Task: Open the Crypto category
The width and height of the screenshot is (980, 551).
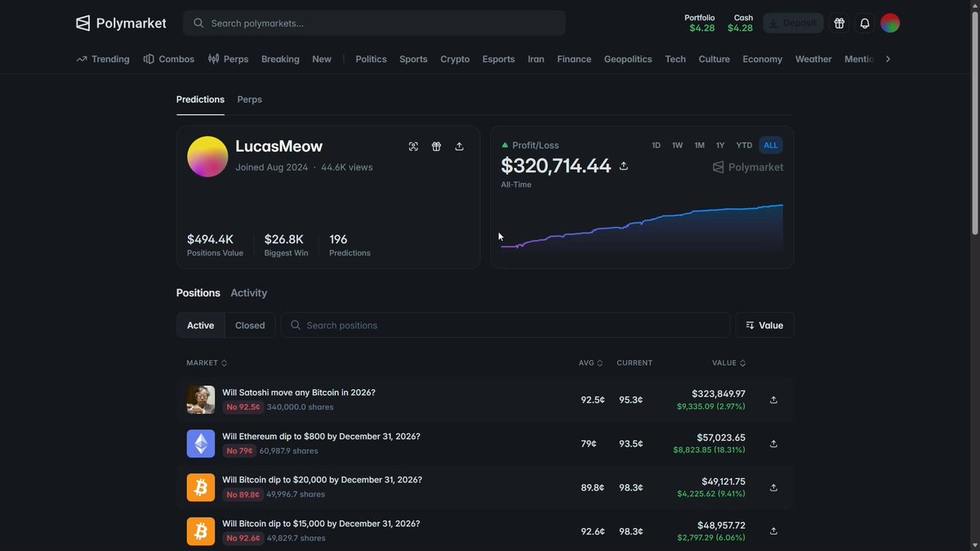Action: pos(455,59)
